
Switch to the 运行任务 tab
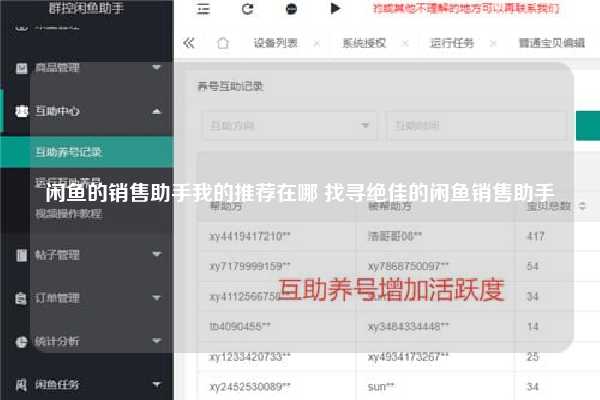coord(452,43)
